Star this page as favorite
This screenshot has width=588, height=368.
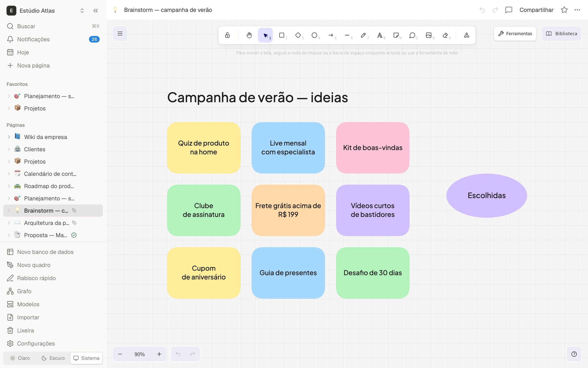point(564,10)
